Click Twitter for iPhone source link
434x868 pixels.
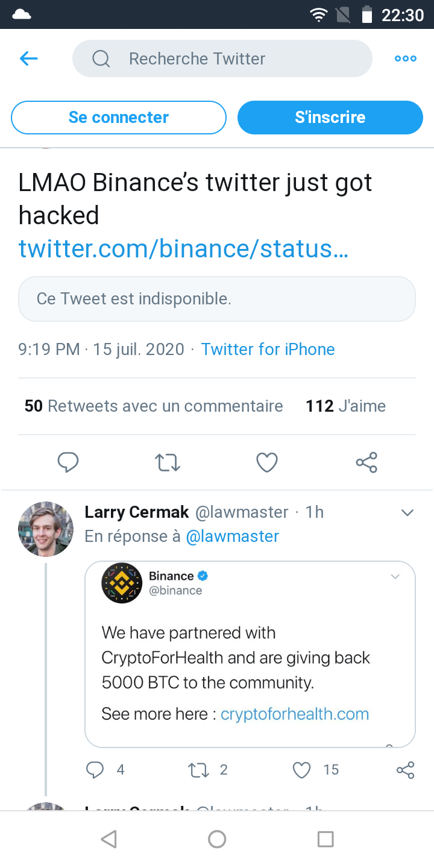click(x=268, y=349)
